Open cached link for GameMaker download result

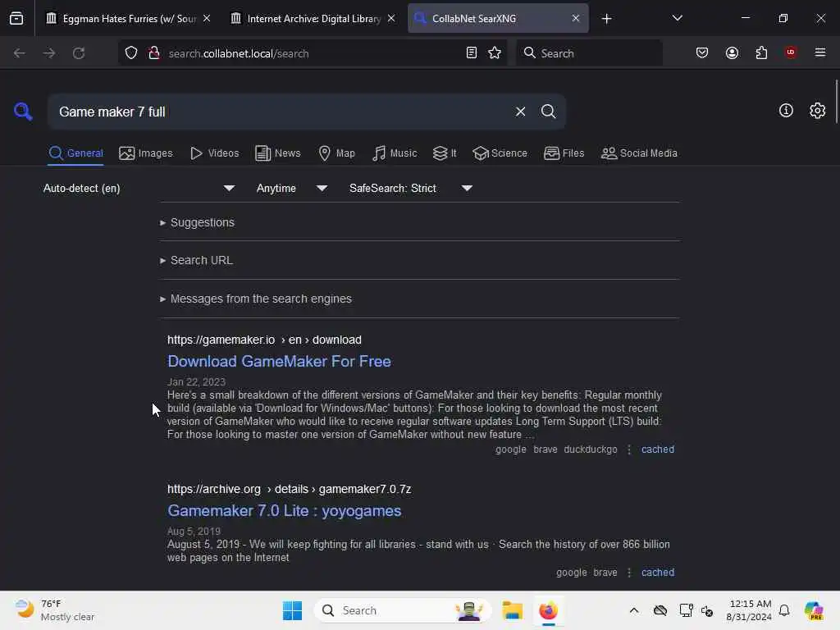(658, 450)
